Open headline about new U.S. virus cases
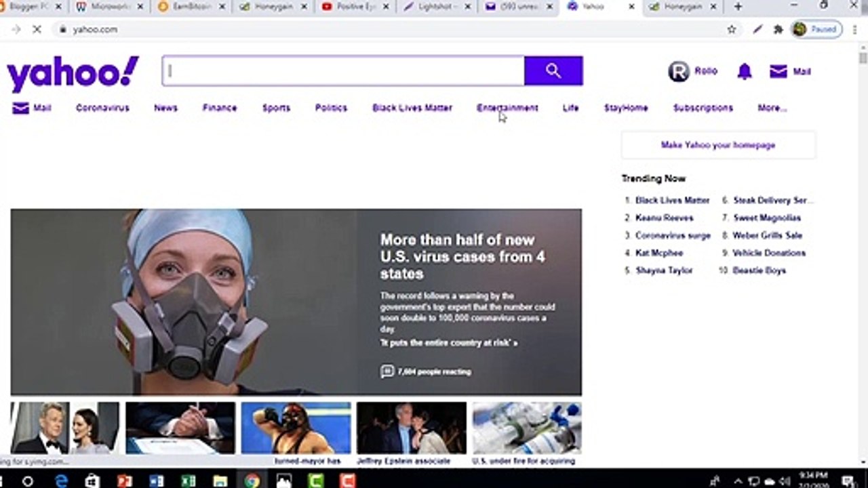The height and width of the screenshot is (488, 868). point(462,257)
